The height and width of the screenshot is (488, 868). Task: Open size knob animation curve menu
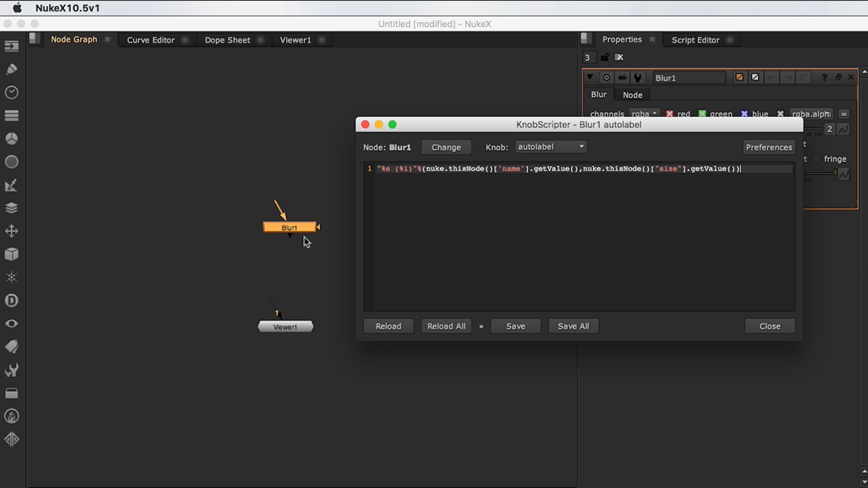click(x=843, y=129)
